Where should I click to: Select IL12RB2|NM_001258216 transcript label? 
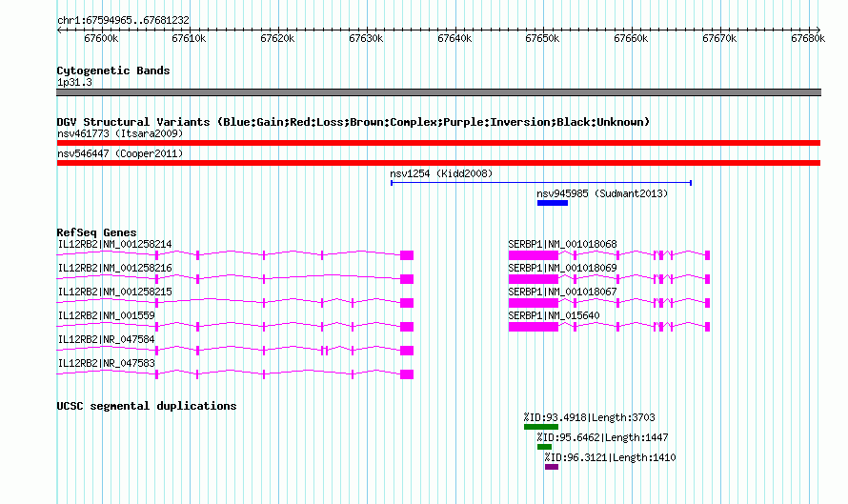114,269
